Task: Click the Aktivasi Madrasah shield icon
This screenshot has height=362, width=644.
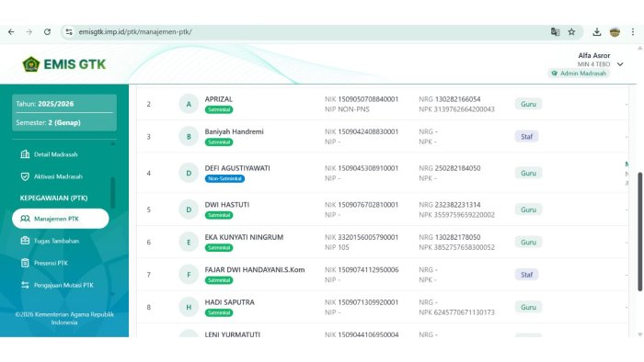Action: coord(25,176)
